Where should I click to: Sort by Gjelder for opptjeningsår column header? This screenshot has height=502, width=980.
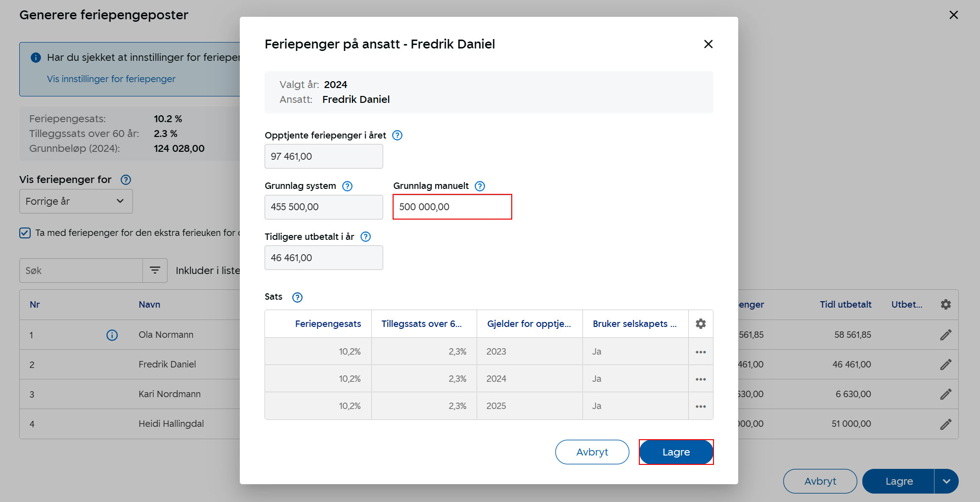pos(529,324)
